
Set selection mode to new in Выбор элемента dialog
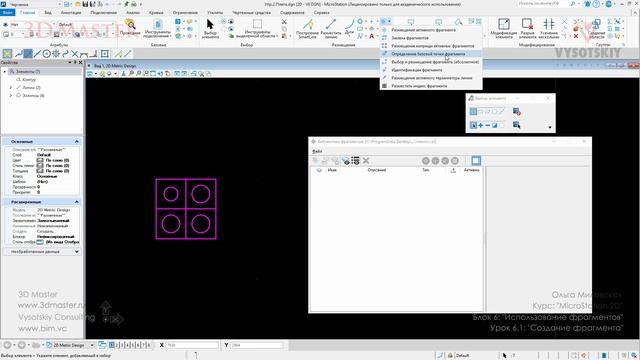[x=473, y=125]
